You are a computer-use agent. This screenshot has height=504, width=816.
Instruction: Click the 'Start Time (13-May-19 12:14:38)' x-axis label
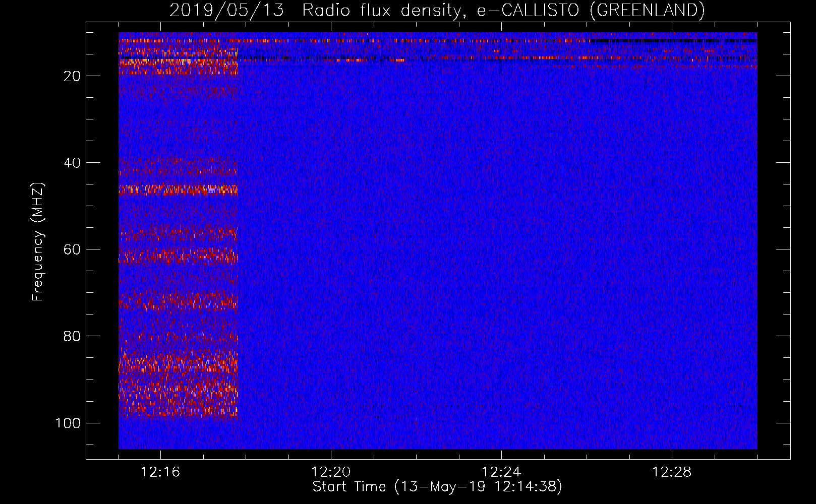437,487
